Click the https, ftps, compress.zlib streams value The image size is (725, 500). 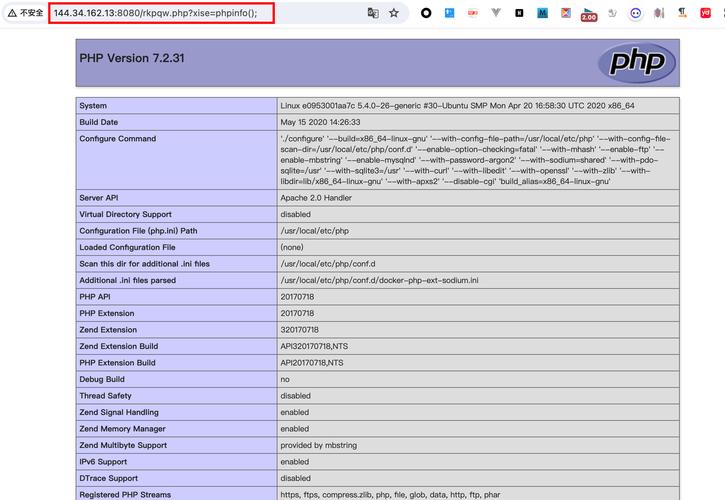(390, 494)
